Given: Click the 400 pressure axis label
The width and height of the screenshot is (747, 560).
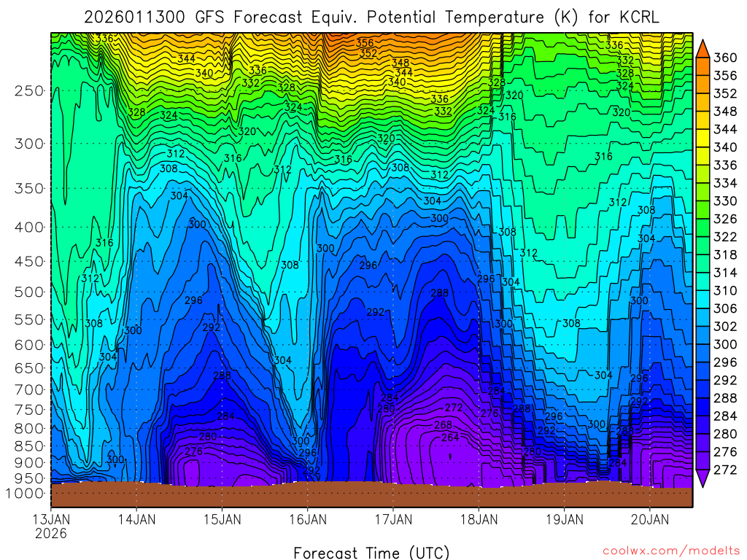Looking at the screenshot, I should coord(29,227).
